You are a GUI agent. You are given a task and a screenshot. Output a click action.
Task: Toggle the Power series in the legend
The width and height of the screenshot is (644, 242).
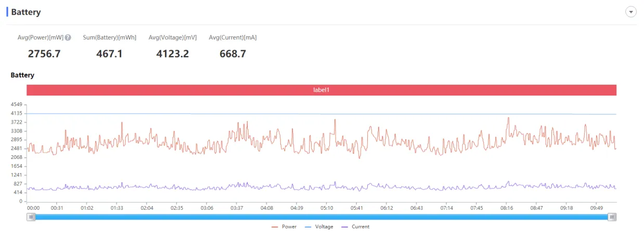tap(284, 226)
